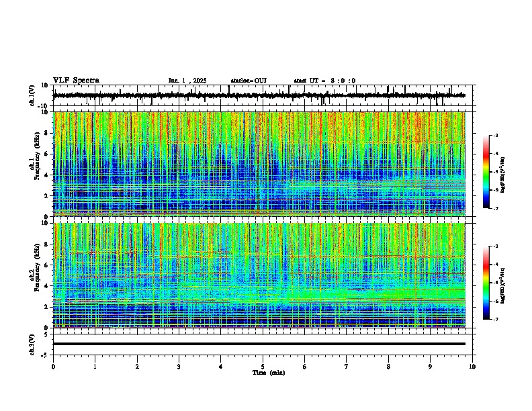Click the time axis tick label '10'

[472, 367]
